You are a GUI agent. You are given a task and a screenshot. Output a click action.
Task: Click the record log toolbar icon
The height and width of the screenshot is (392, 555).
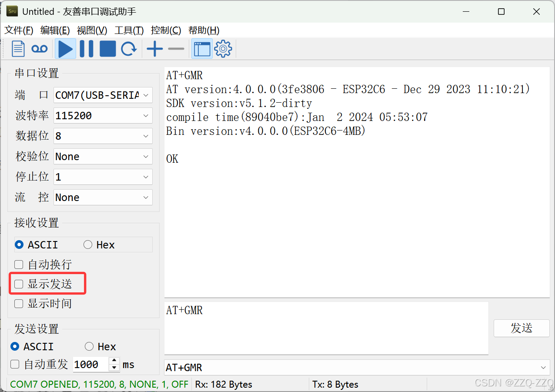(x=40, y=49)
